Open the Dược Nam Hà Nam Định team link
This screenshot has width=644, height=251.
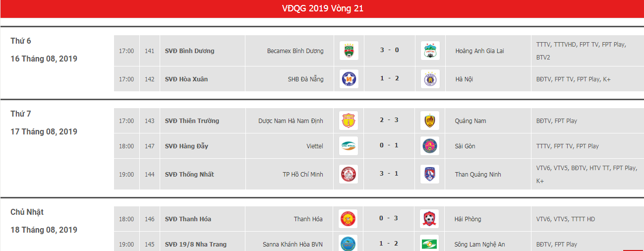pos(291,121)
